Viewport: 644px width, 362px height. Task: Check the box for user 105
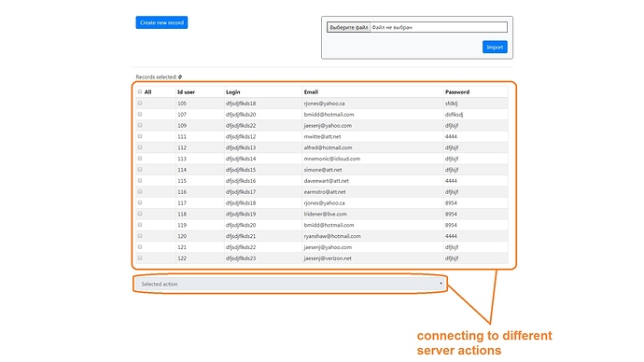pyautogui.click(x=140, y=103)
